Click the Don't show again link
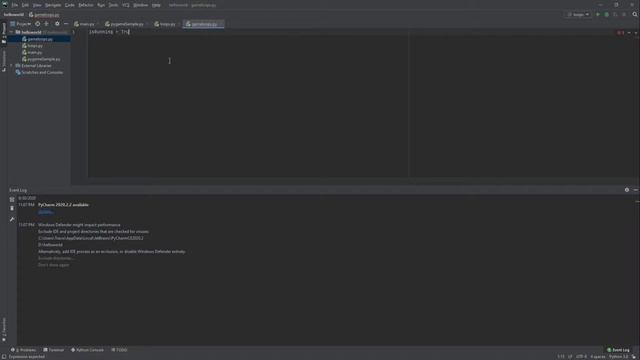Viewport: 640px width, 360px height. click(53, 265)
